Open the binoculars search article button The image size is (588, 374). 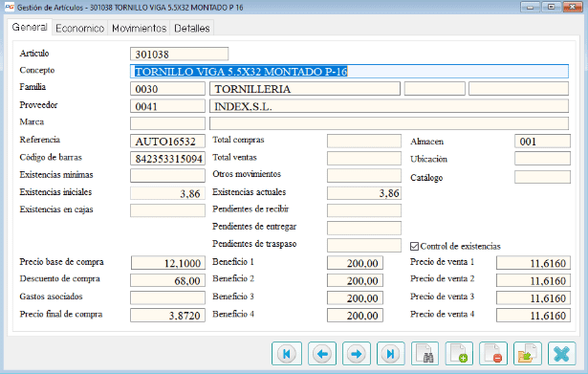425,353
